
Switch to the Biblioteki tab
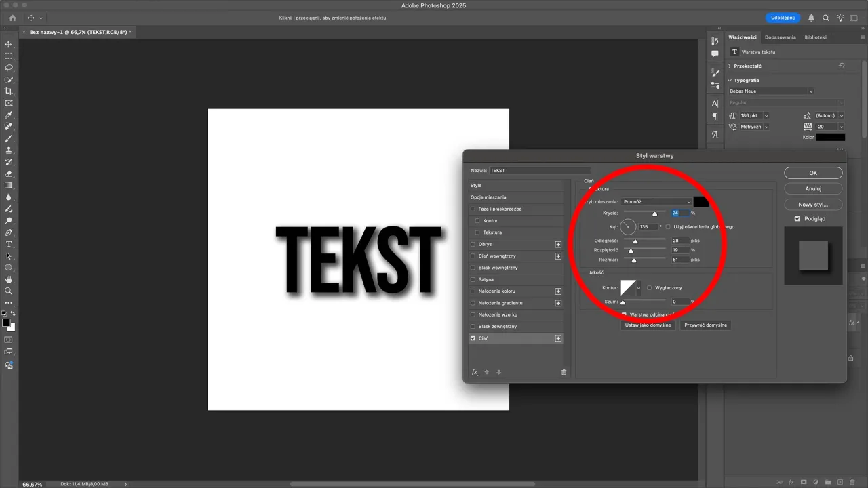pyautogui.click(x=816, y=37)
